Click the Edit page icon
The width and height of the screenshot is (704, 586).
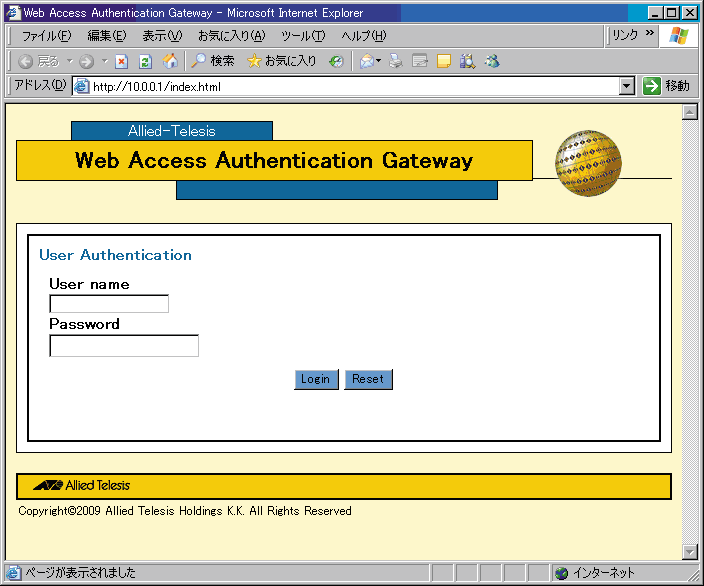[419, 61]
